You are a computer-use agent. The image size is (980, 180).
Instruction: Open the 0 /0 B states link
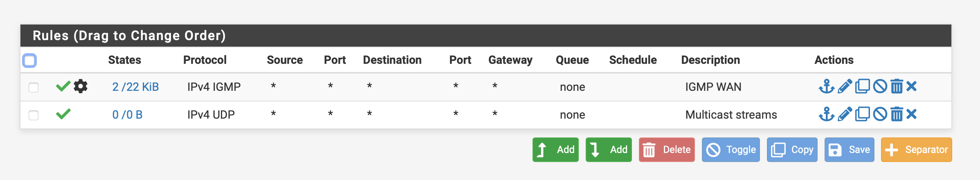click(x=127, y=115)
